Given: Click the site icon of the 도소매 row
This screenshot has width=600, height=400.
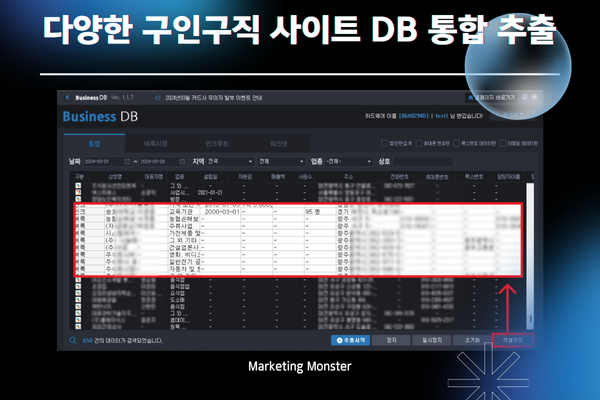Looking at the screenshot, I should pos(78,300).
